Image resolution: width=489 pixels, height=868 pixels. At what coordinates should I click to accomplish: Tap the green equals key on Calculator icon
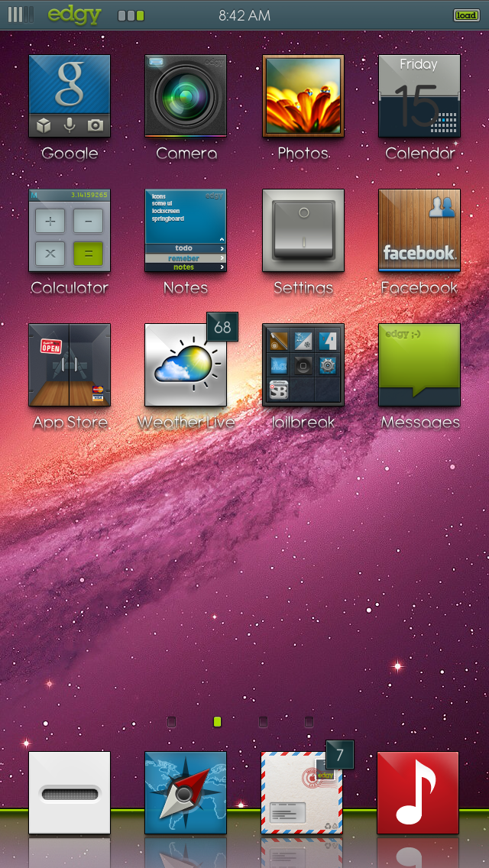88,254
